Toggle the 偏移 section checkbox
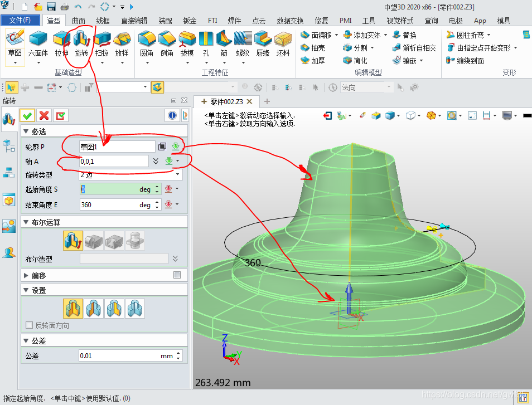Image resolution: width=532 pixels, height=405 pixels. pos(177,275)
